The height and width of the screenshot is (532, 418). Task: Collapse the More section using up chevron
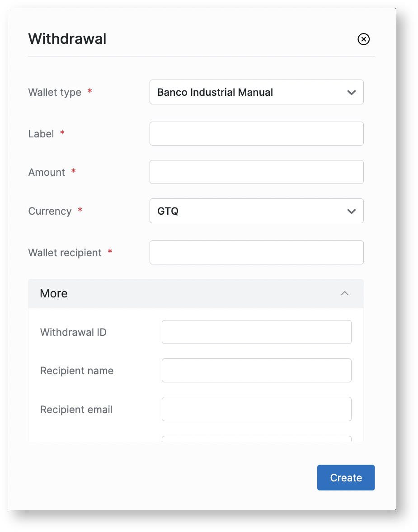click(x=345, y=293)
